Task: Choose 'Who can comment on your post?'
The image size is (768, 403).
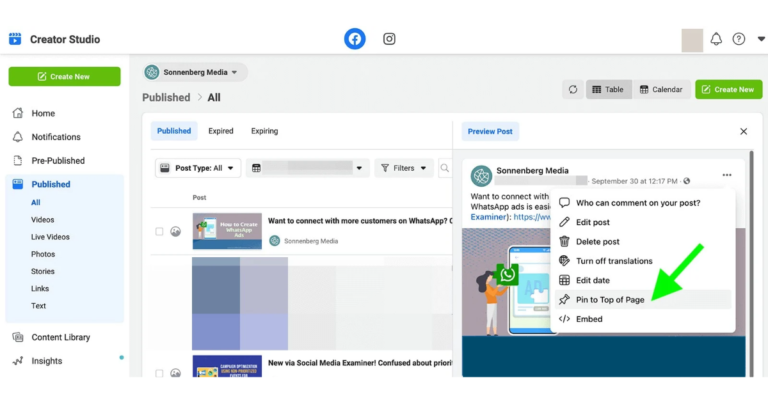Action: tap(643, 203)
